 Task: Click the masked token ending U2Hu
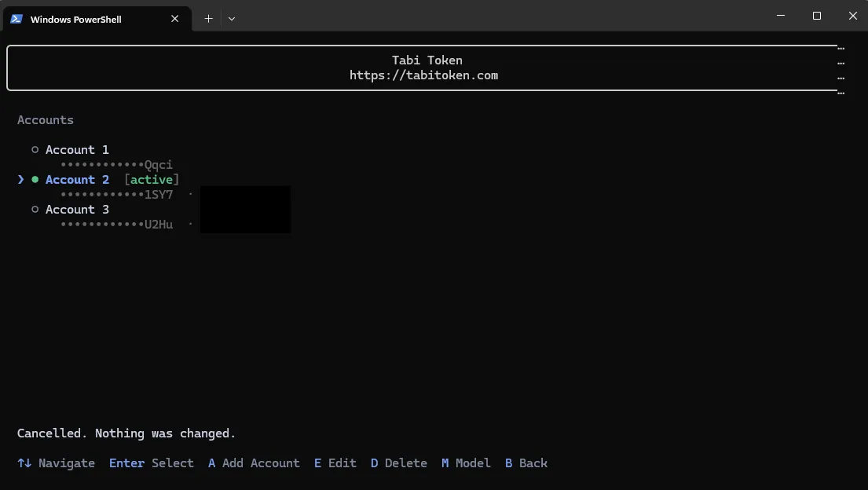(x=117, y=225)
